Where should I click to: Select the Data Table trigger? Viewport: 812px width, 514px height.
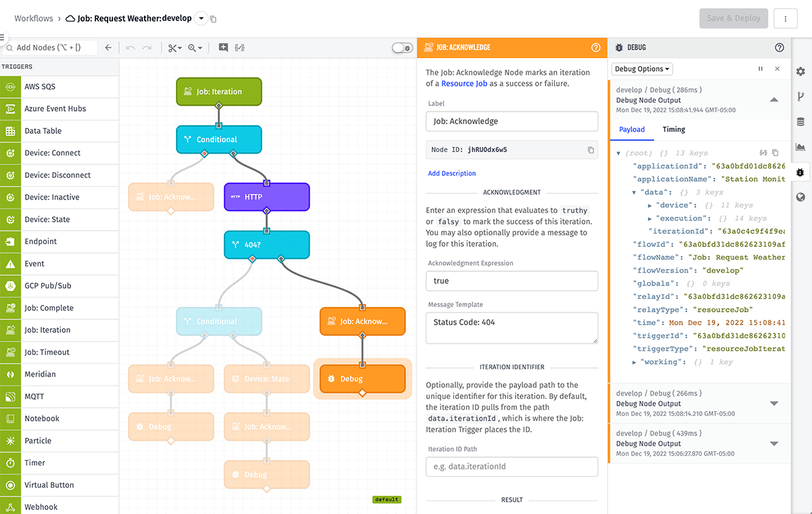pyautogui.click(x=60, y=131)
